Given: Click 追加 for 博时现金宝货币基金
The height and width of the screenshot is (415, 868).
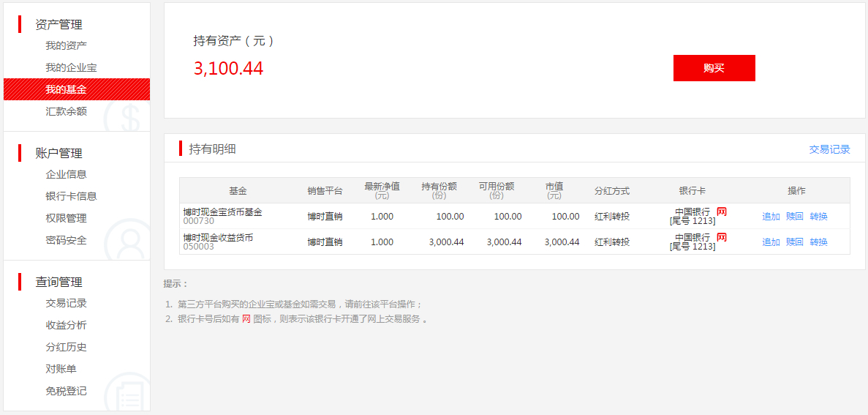Looking at the screenshot, I should pos(771,217).
